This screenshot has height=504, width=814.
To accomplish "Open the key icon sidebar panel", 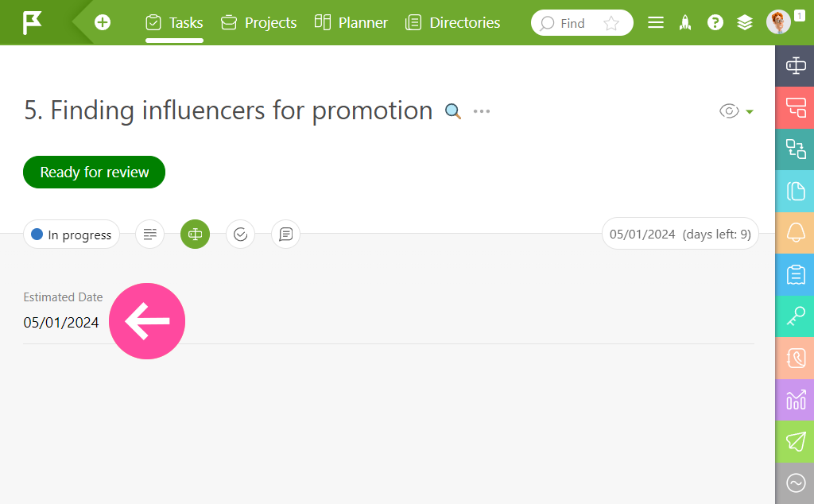I will point(795,316).
